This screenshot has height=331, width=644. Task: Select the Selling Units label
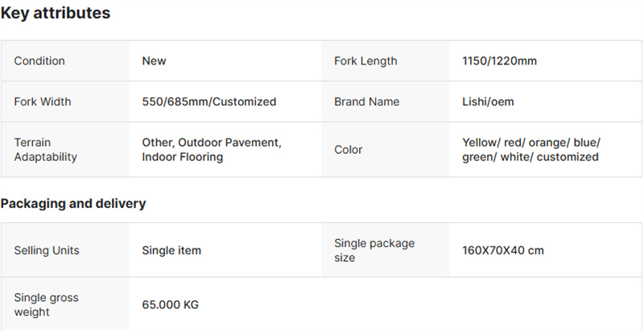tap(47, 250)
